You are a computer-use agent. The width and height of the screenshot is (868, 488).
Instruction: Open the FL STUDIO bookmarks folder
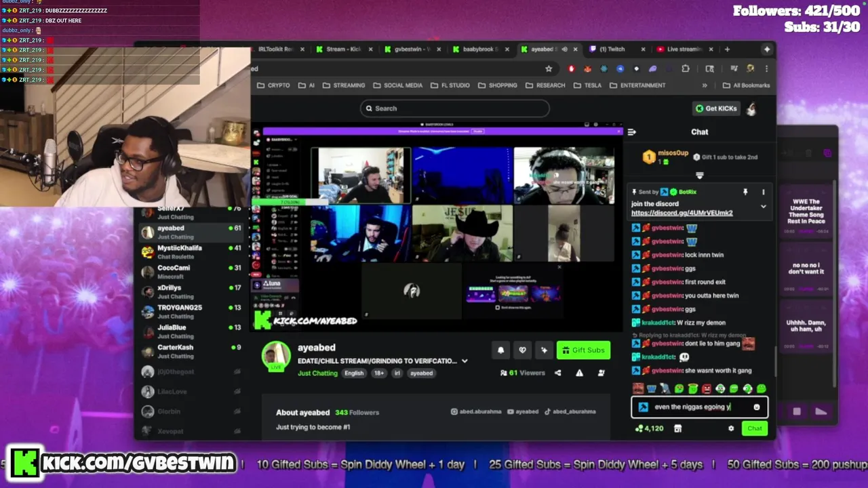(450, 85)
